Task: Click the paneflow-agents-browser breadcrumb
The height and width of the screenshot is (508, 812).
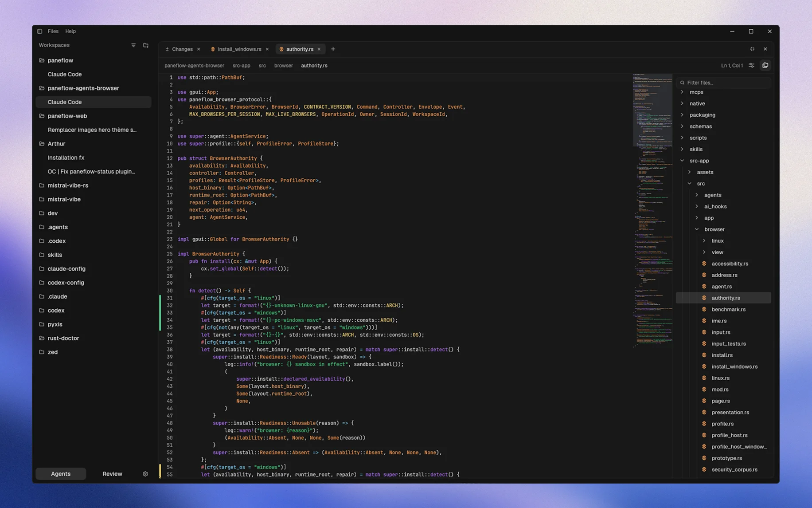Action: (x=194, y=66)
